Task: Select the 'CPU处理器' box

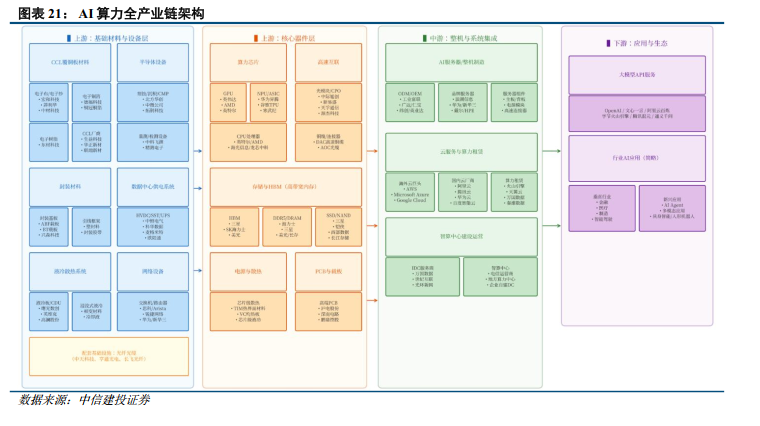Action: tap(248, 142)
